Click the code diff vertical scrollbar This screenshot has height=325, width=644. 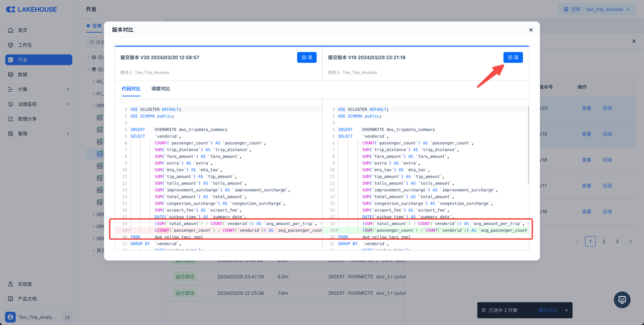pyautogui.click(x=527, y=146)
